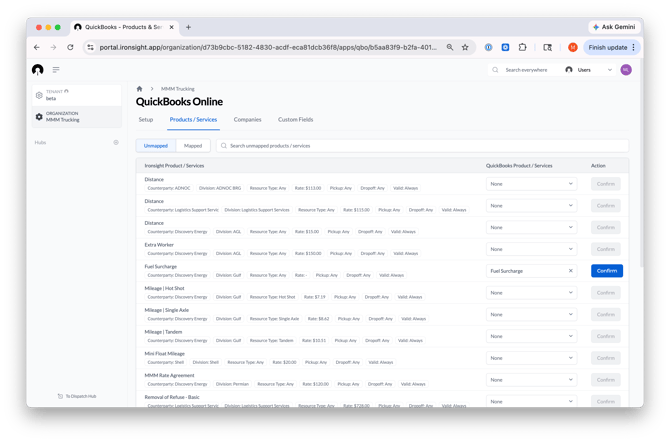The height and width of the screenshot is (442, 670).
Task: Open dropdown for Extra Worker row
Action: pyautogui.click(x=532, y=249)
